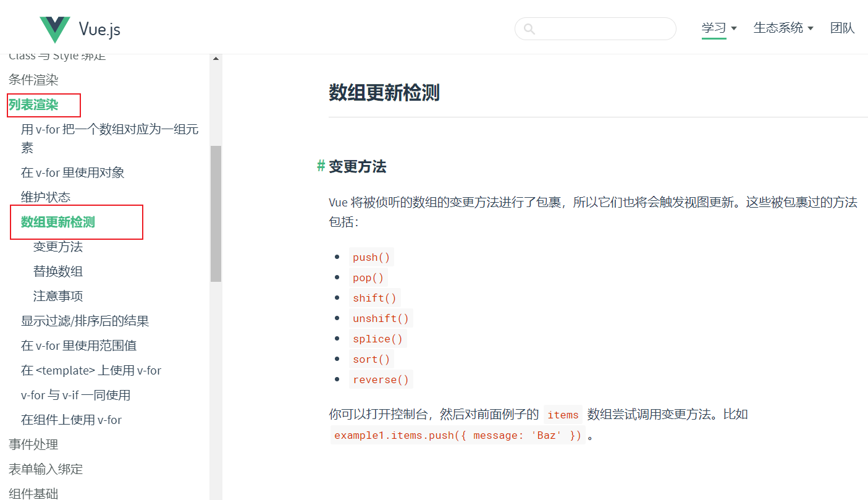Screen dimensions: 868x500
Task: Click the Vue.js logo icon
Action: click(55, 29)
